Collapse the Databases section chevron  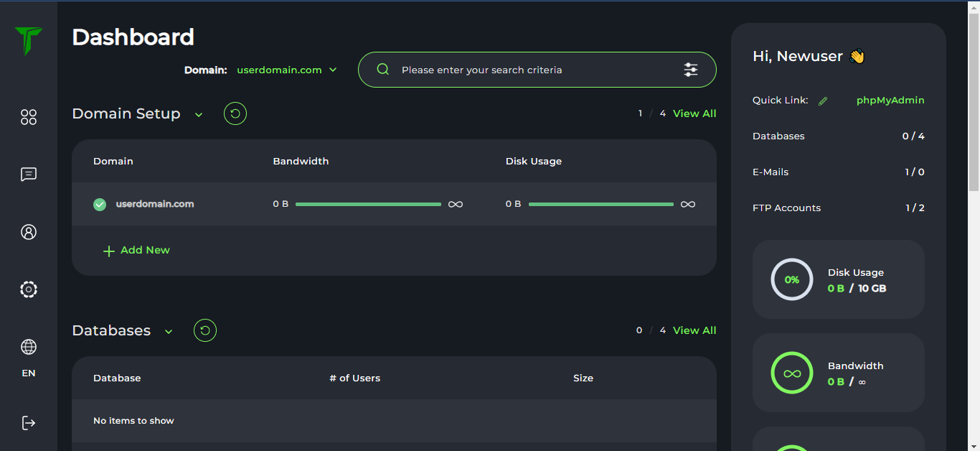click(169, 332)
